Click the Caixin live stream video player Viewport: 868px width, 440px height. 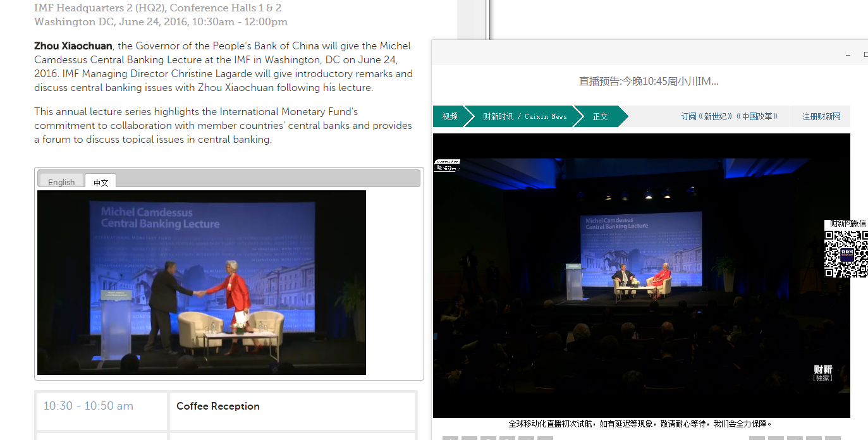[x=641, y=275]
